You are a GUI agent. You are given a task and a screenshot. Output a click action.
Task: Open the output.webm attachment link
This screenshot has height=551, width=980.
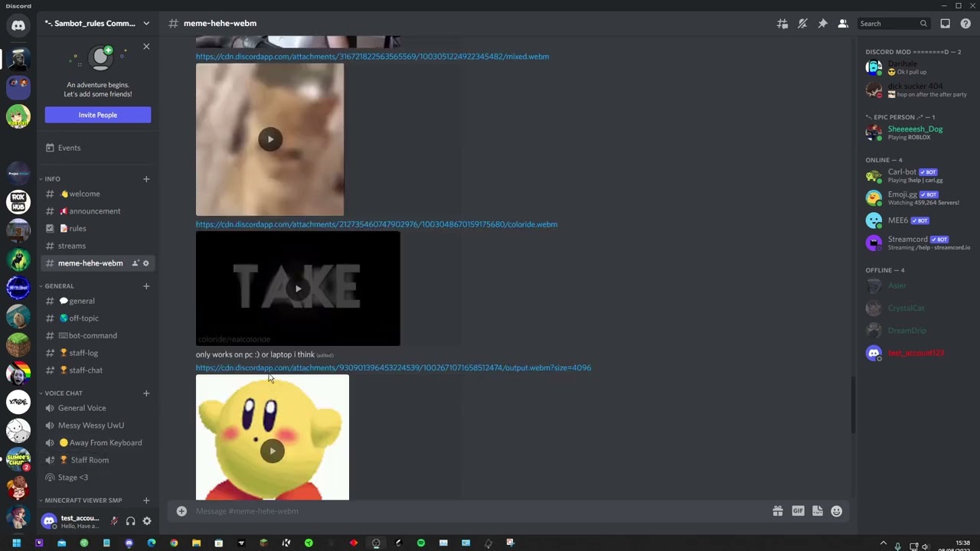pos(394,368)
